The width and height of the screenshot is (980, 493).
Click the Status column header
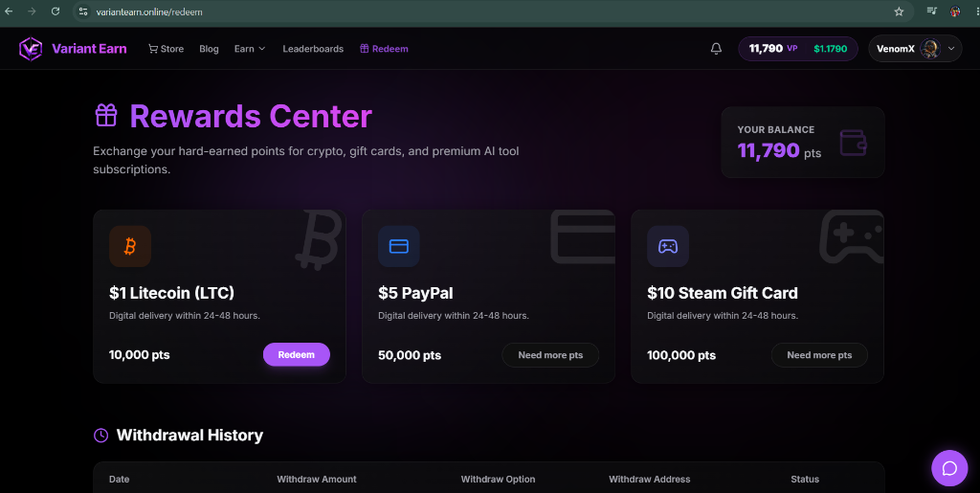[805, 480]
